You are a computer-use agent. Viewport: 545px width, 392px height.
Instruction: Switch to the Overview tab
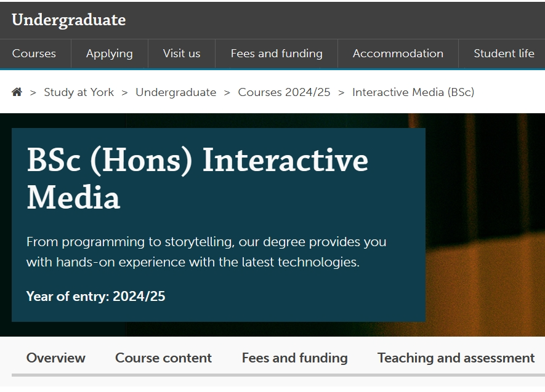pos(55,358)
